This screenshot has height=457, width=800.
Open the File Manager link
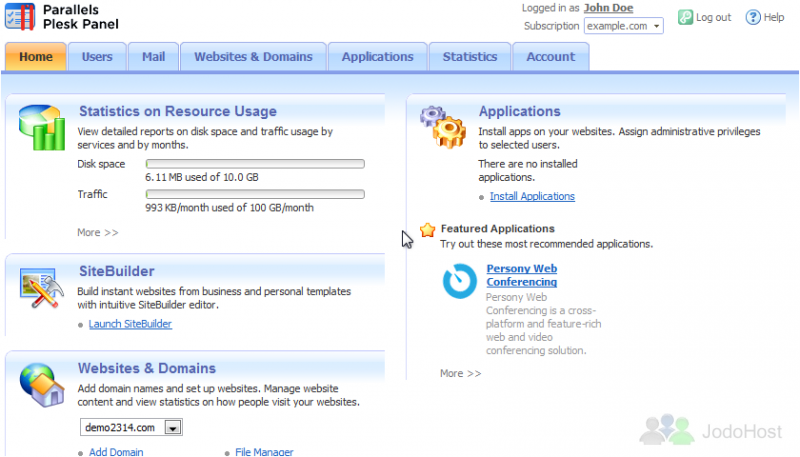264,452
